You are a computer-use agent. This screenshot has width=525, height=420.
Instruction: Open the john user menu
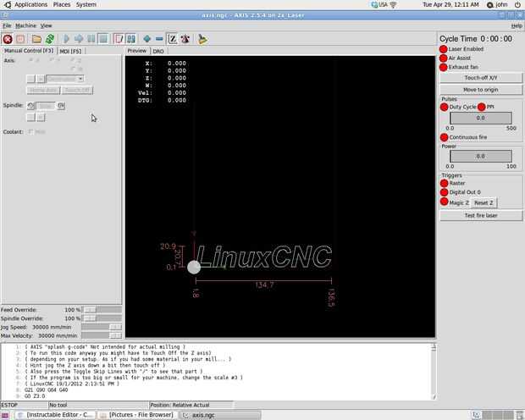coord(498,5)
